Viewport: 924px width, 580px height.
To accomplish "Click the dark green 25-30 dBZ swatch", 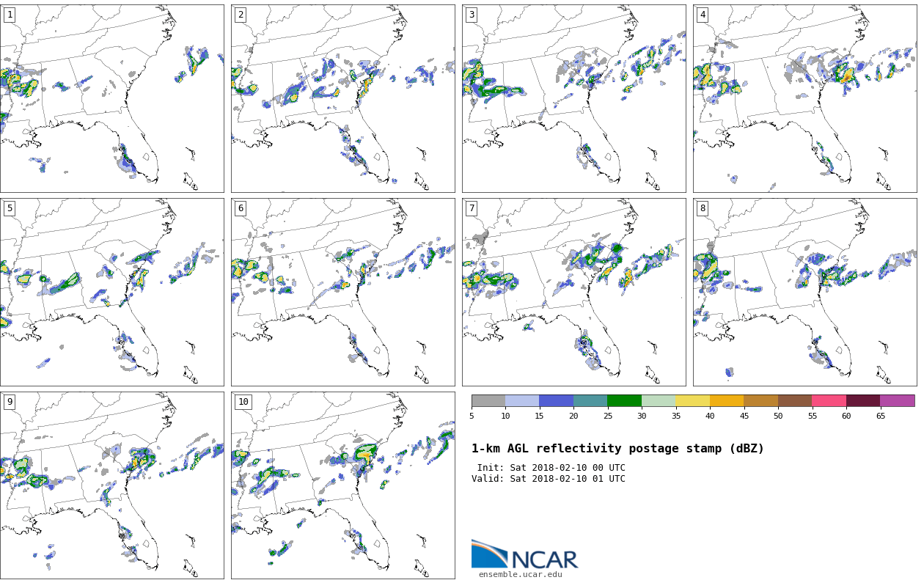I will point(625,400).
